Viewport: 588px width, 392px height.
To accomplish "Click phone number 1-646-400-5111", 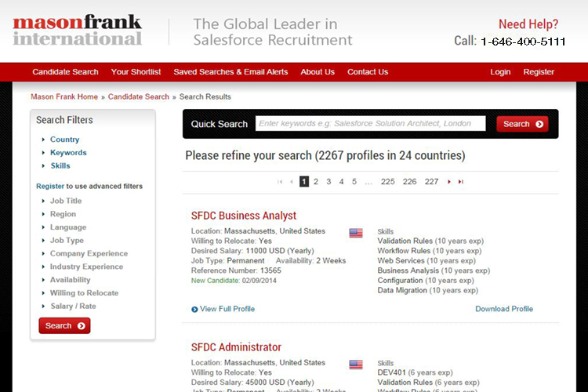I will click(523, 42).
